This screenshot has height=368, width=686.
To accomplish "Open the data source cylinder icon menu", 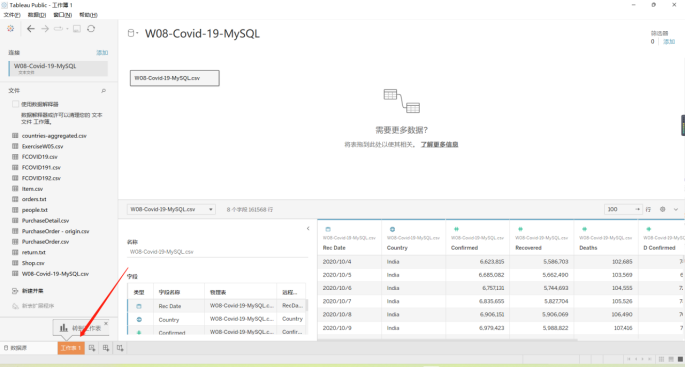I will coord(132,33).
